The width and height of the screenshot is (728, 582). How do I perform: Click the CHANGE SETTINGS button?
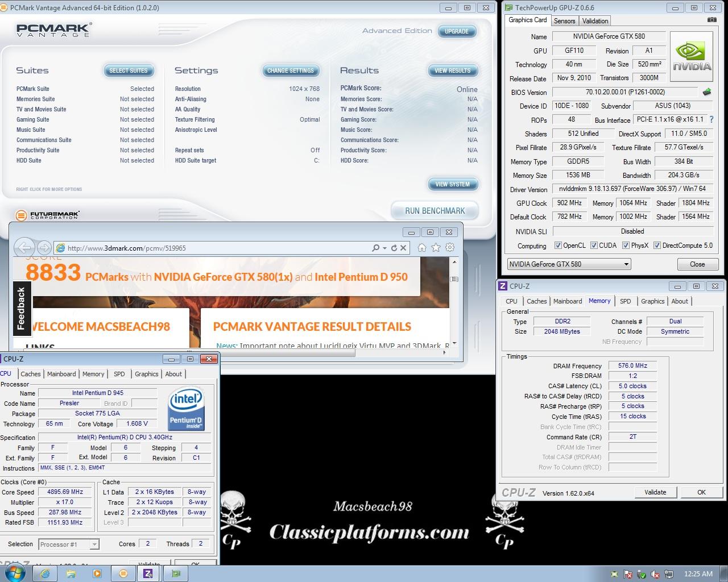tap(290, 70)
